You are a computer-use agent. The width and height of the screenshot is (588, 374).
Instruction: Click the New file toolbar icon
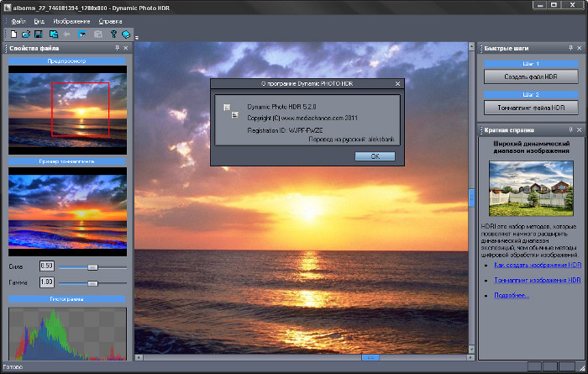[x=13, y=34]
